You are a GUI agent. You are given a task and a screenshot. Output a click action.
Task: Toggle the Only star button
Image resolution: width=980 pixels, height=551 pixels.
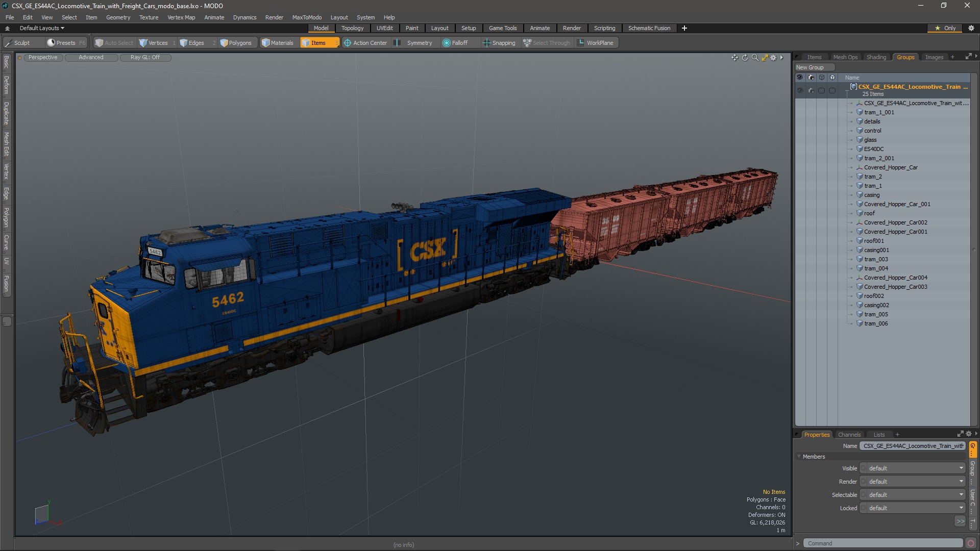(x=945, y=28)
